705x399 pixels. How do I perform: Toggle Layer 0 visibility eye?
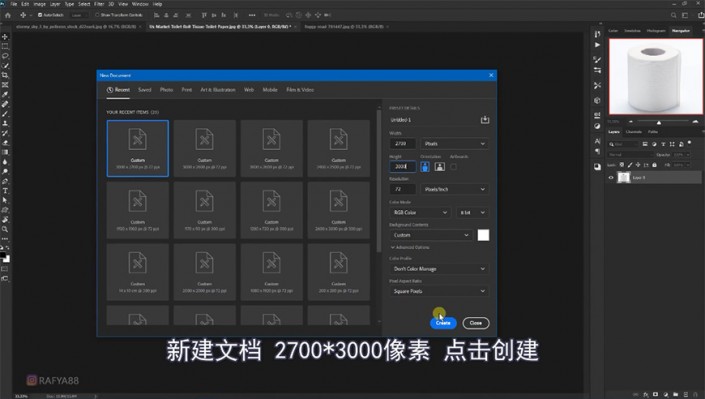point(611,178)
